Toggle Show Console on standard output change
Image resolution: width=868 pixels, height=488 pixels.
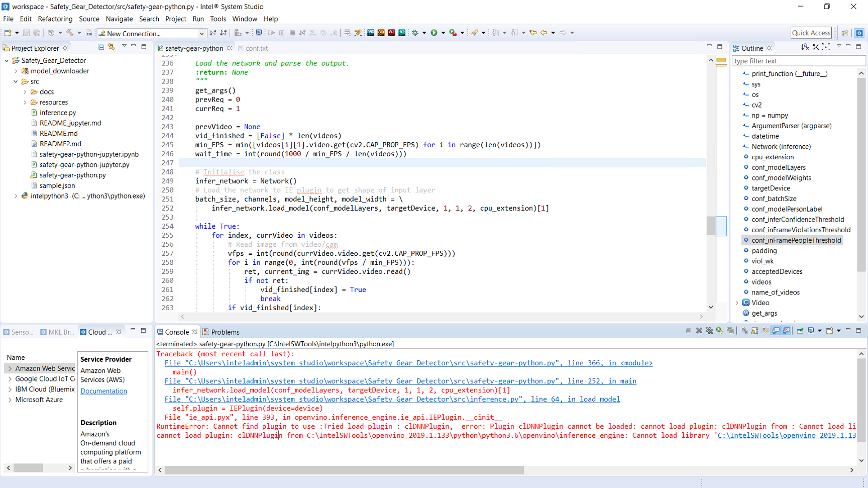(x=776, y=331)
